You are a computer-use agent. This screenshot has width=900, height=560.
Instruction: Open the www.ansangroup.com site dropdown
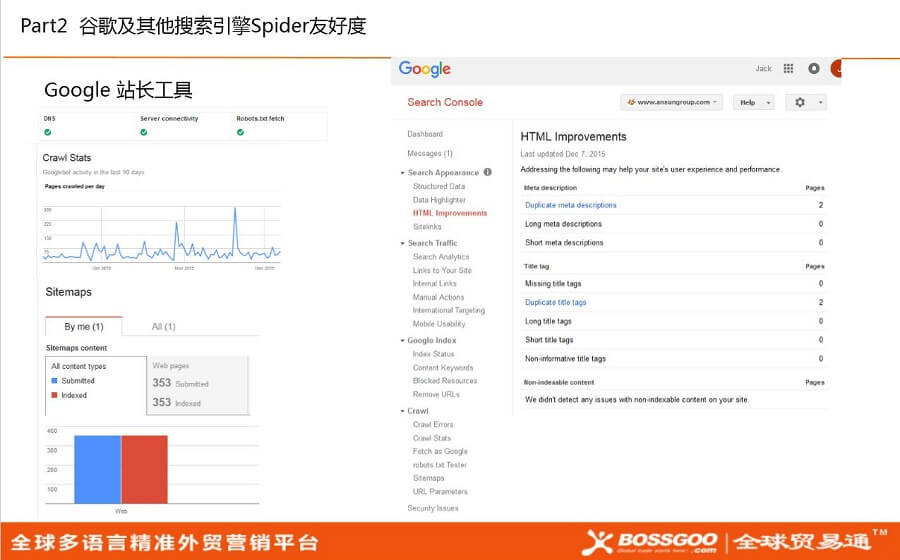pos(672,102)
